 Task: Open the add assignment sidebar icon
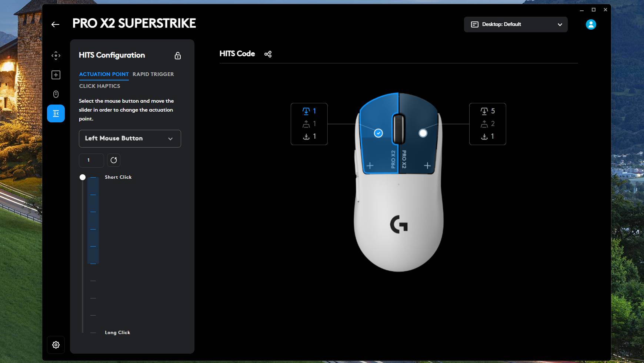56,75
